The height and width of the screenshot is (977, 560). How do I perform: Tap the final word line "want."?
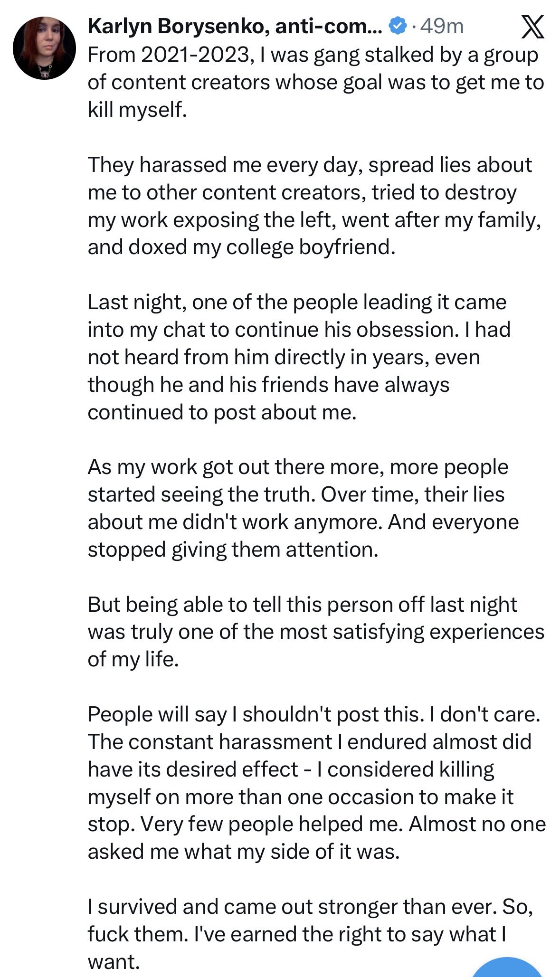pyautogui.click(x=114, y=962)
